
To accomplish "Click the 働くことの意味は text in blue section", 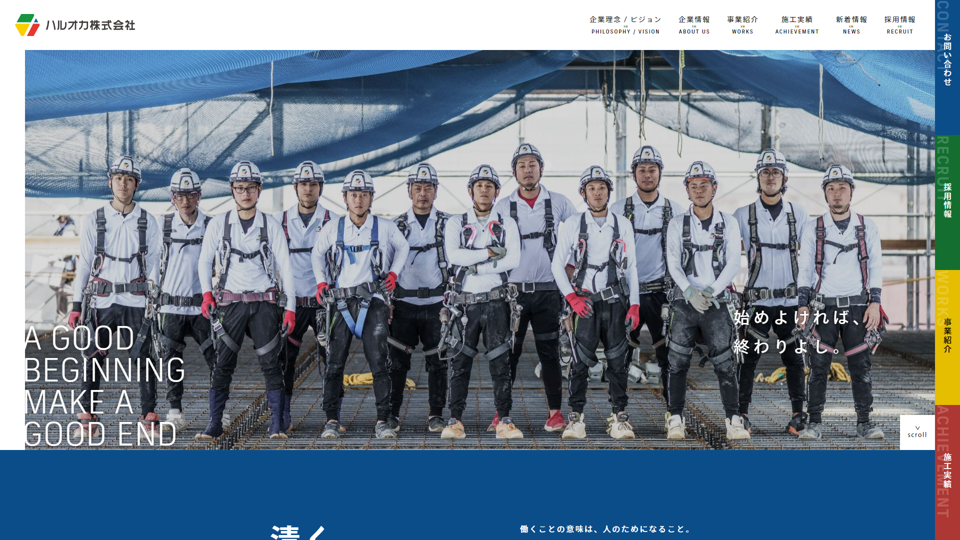I will tap(605, 529).
